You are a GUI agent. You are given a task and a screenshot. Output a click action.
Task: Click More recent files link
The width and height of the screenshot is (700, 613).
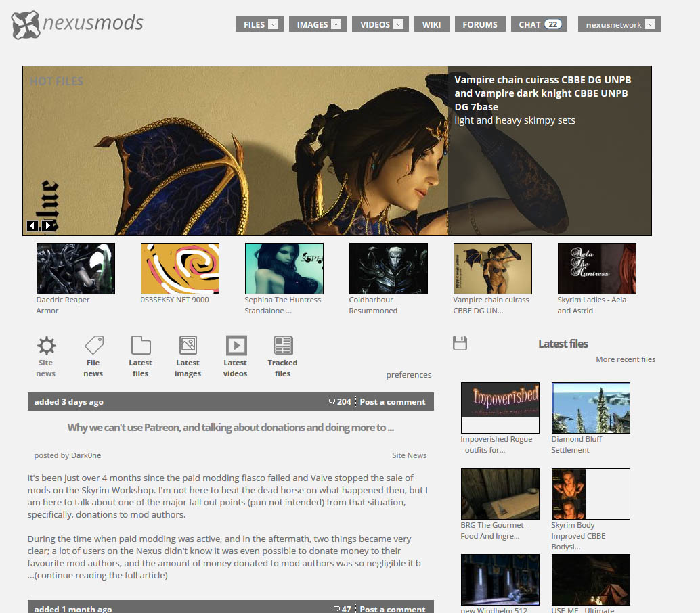click(626, 359)
